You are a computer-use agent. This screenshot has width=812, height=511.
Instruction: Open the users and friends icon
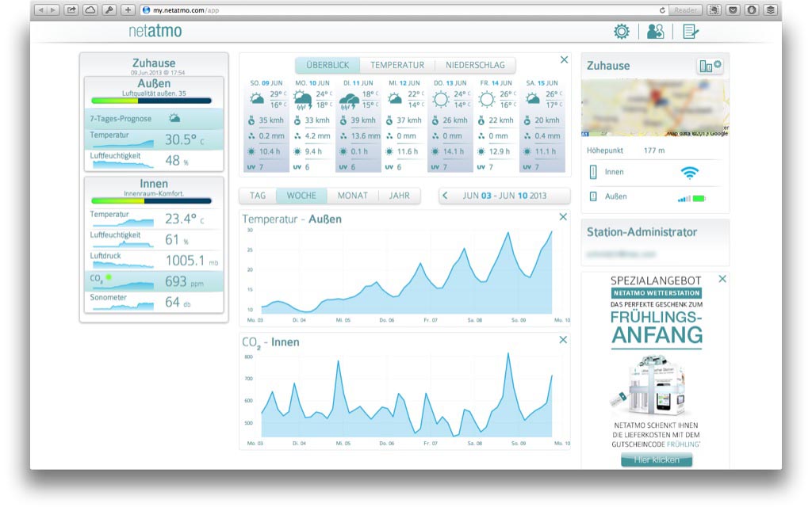(x=655, y=32)
